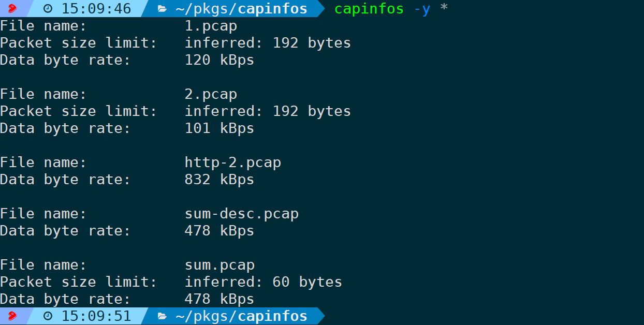The width and height of the screenshot is (644, 325).
Task: Click the -y option flag
Action: coord(422,9)
